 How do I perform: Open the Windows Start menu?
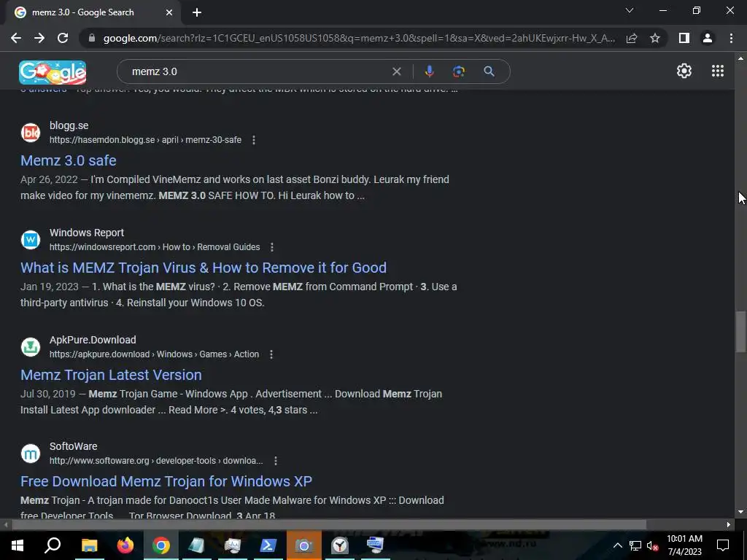[18, 545]
